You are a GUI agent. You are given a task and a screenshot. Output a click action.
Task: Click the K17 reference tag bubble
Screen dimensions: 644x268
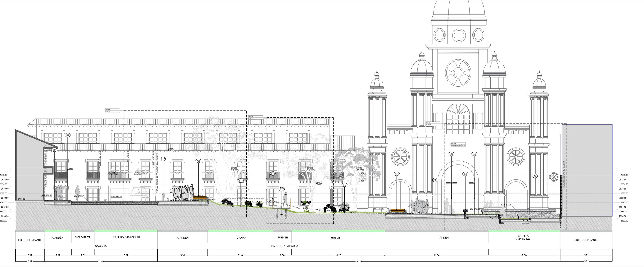[x=163, y=159]
